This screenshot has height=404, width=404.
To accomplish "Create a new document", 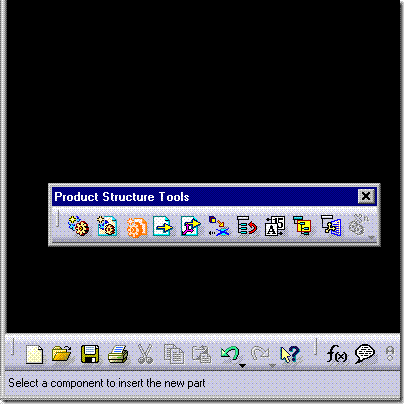I will (34, 354).
